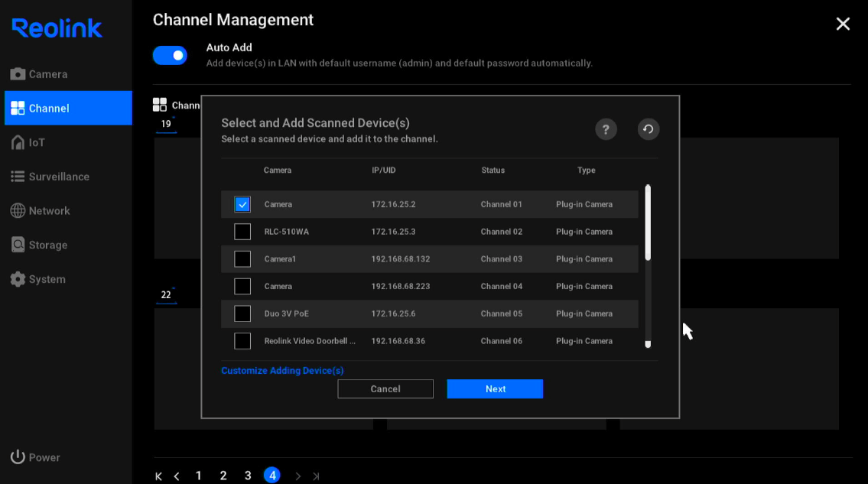Click the channel grid icon beside Chann
Image resolution: width=868 pixels, height=484 pixels.
159,105
